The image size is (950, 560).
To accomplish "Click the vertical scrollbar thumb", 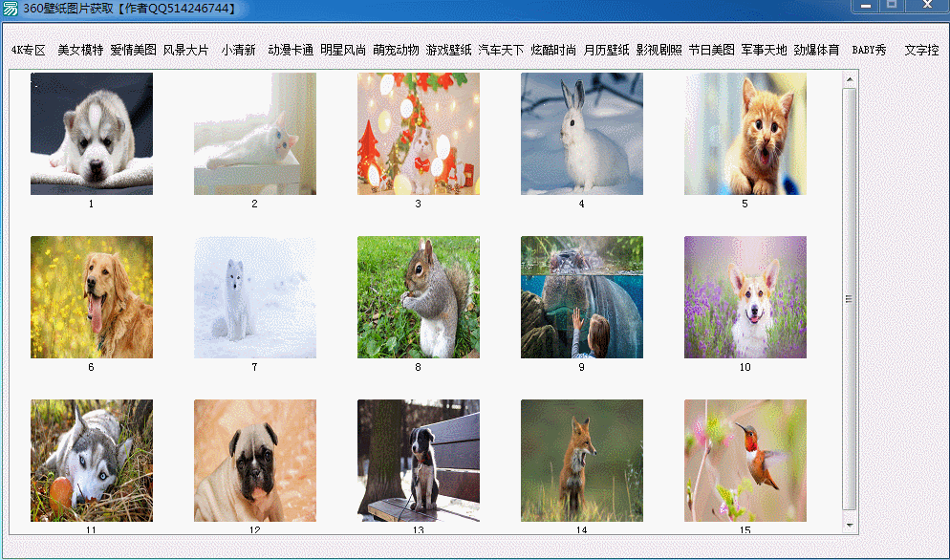I will click(x=850, y=299).
